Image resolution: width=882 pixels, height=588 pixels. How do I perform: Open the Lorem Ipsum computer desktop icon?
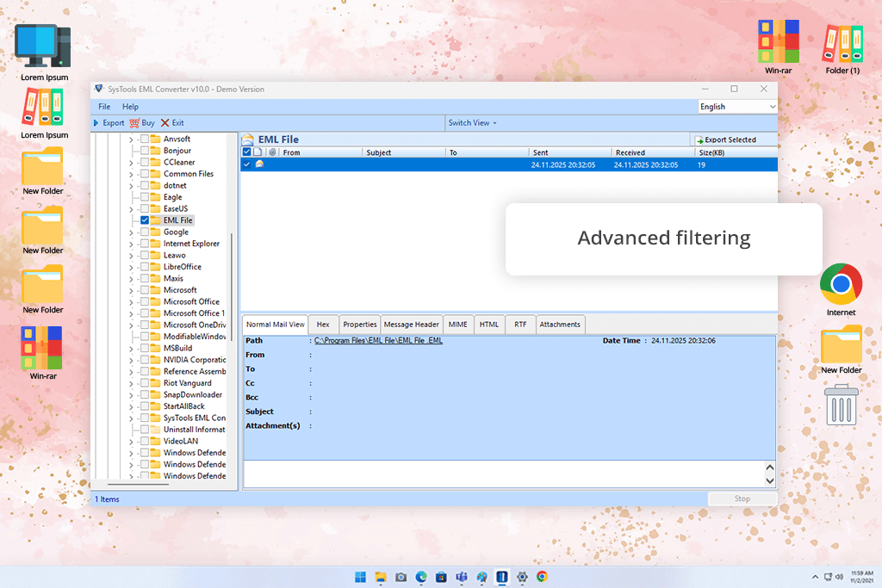tap(43, 46)
